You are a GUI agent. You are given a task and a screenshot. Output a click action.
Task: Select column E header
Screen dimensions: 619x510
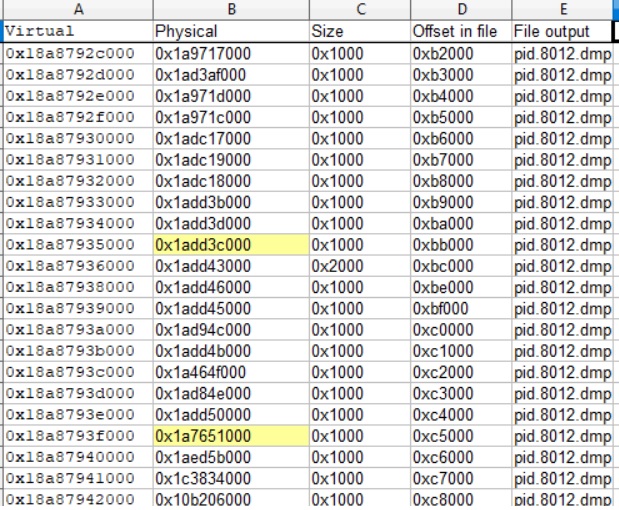pos(561,9)
